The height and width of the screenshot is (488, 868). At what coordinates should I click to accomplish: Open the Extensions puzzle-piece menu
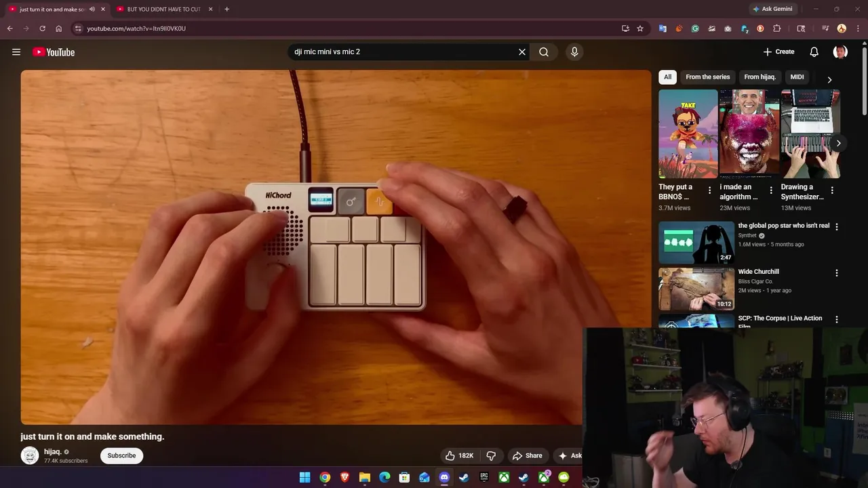[777, 28]
